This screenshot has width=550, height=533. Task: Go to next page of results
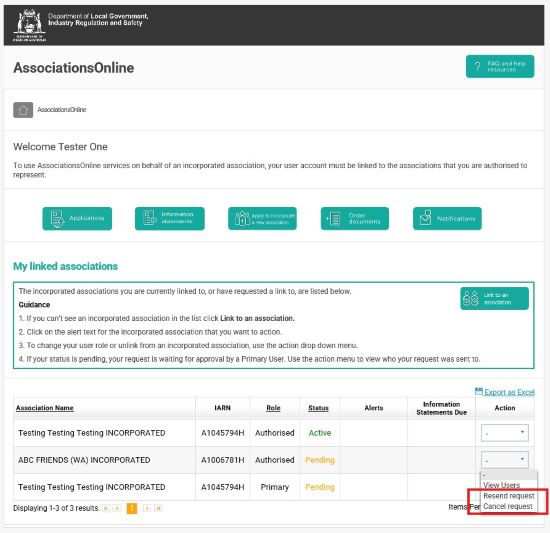tap(147, 508)
